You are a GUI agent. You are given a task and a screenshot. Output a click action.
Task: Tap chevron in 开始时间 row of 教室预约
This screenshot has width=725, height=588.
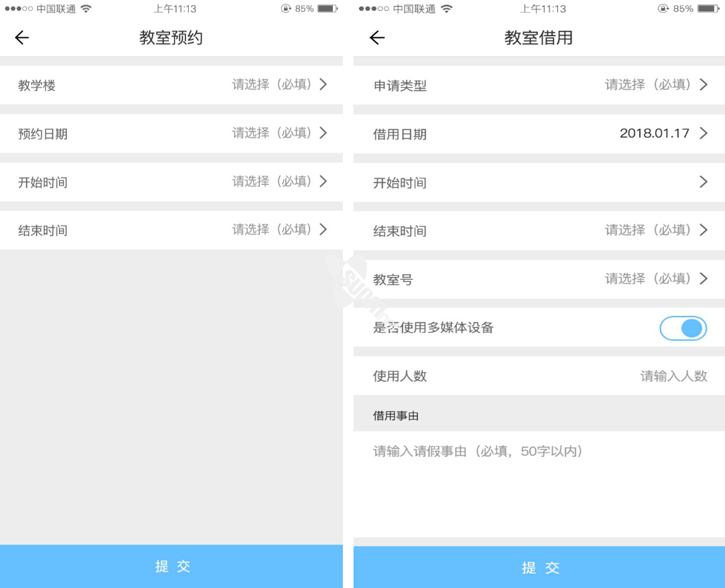323,181
